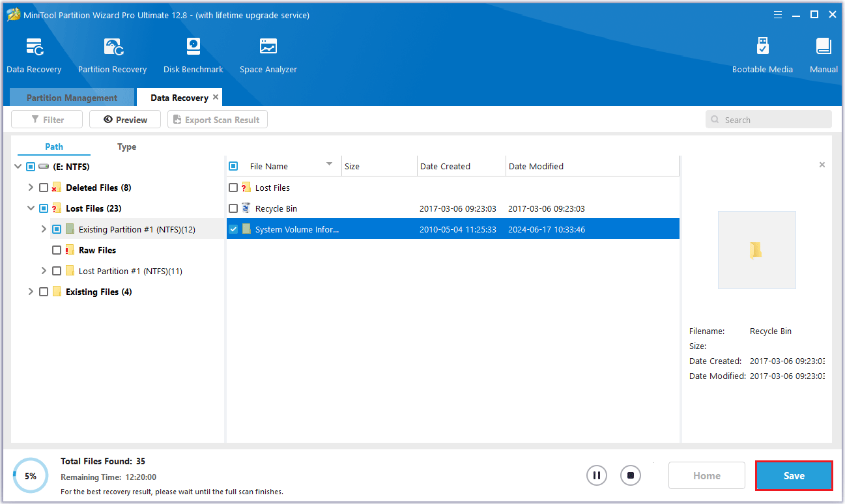The image size is (845, 504).
Task: Launch Partition Recovery from the toolbar
Action: (113, 47)
